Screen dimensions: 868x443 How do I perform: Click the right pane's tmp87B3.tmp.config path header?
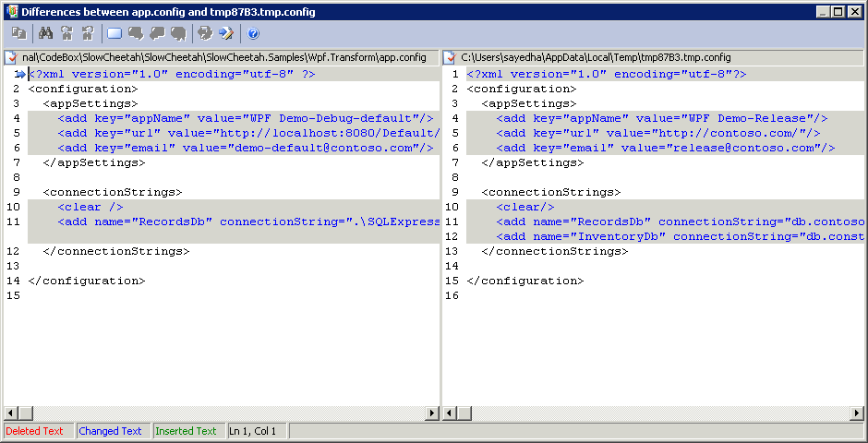tap(596, 57)
